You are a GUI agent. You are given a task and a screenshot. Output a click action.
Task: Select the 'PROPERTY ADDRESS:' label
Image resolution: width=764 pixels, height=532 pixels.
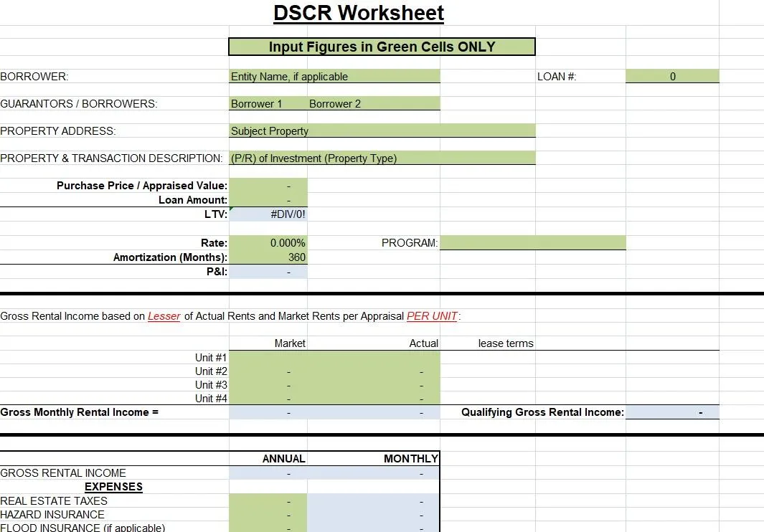(x=58, y=131)
